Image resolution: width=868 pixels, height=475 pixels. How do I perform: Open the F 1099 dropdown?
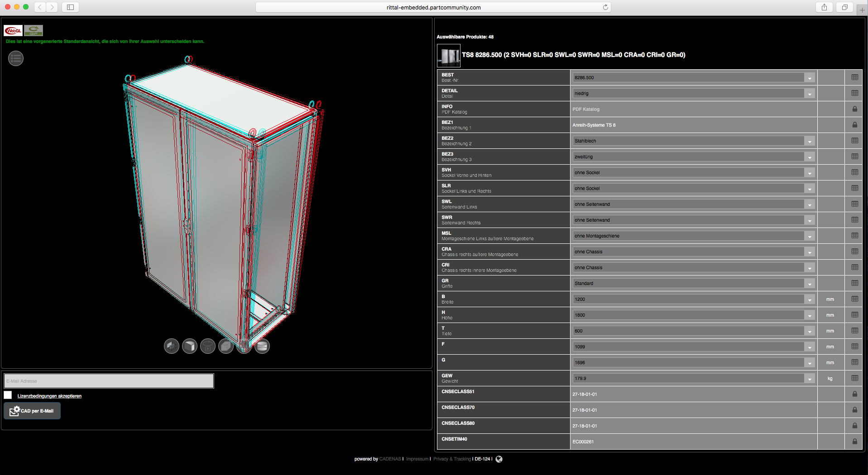pos(694,347)
